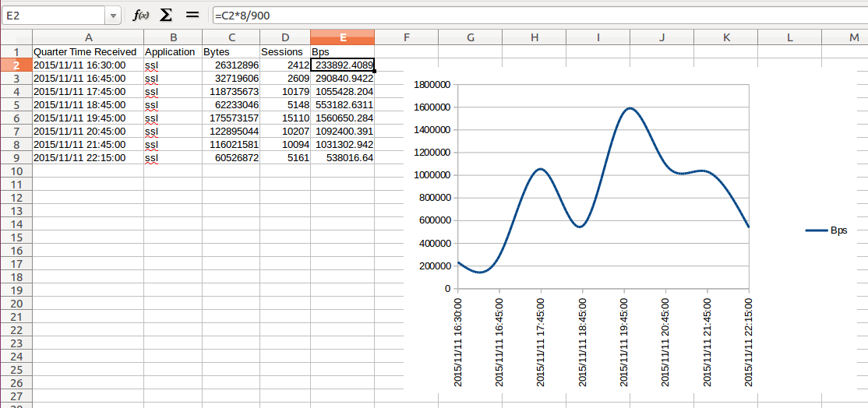Select column A header
868x408 pixels.
tap(88, 37)
